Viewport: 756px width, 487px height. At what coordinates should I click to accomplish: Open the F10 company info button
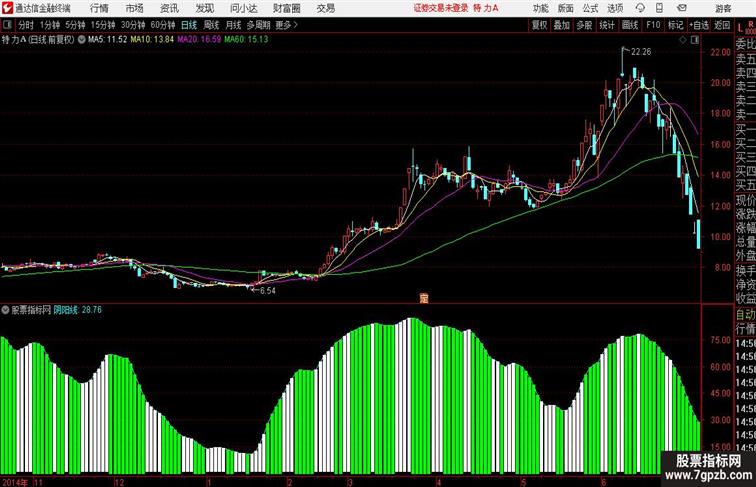point(653,25)
